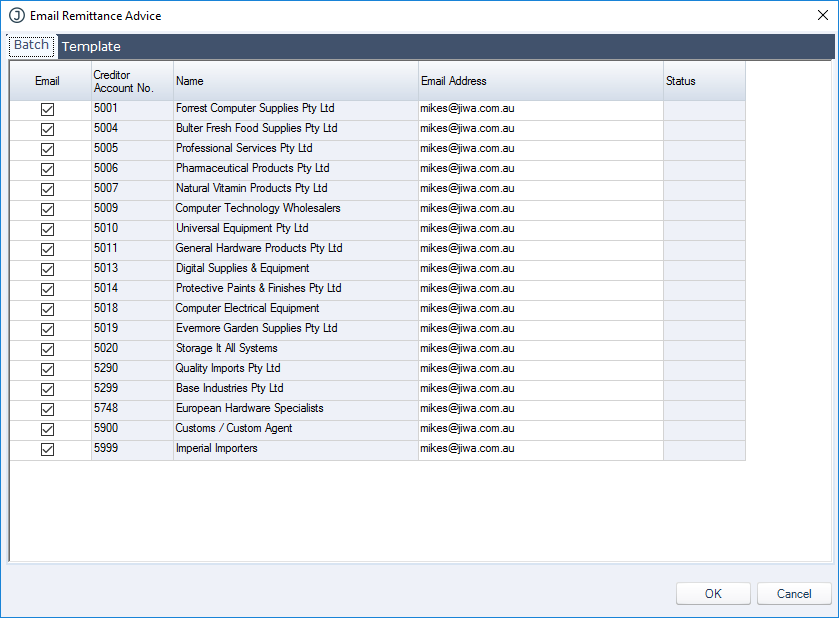Uncheck email for Forrest Computer Supplies
Image resolution: width=839 pixels, height=618 pixels.
47,109
